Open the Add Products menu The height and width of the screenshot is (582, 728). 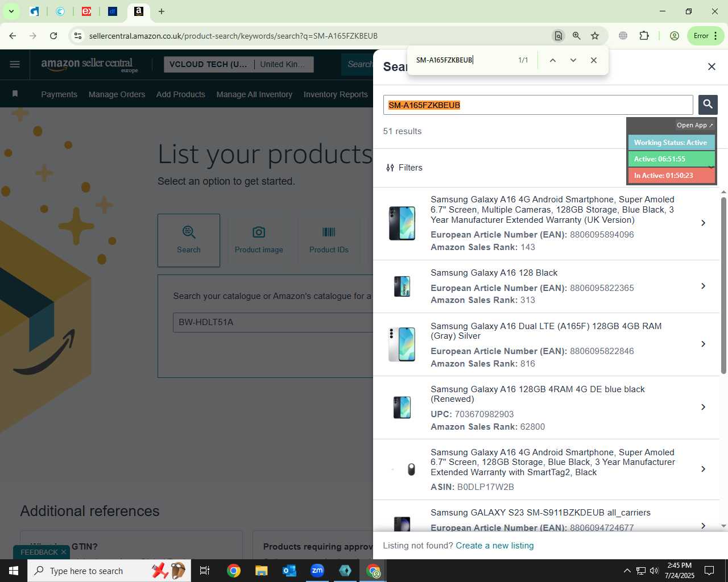[181, 94]
